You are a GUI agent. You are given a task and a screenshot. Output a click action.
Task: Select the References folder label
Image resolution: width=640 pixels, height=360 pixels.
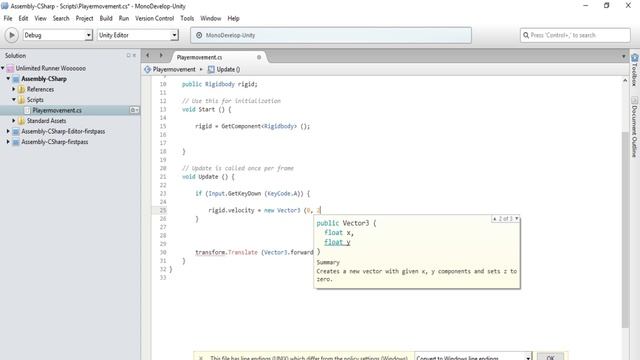point(40,89)
